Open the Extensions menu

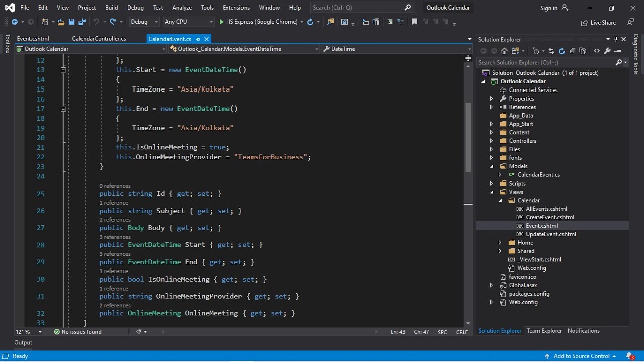tap(236, 8)
